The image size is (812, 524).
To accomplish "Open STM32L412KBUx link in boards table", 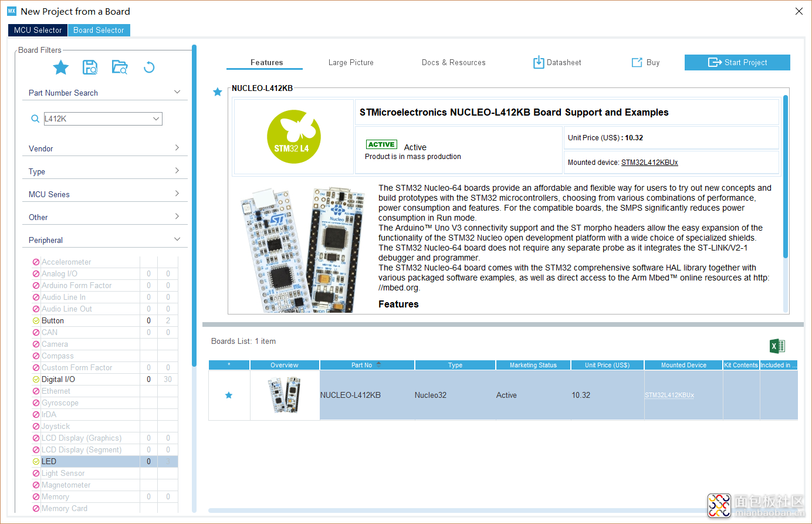I will point(669,395).
